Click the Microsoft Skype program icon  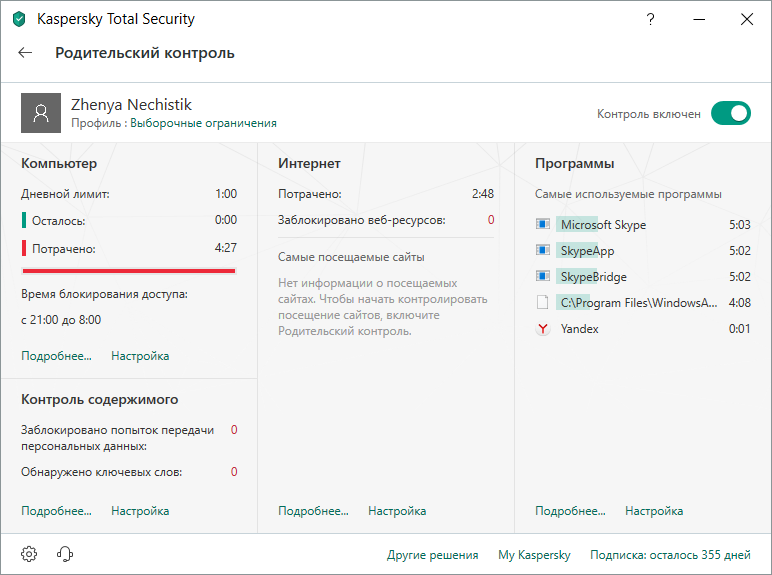tap(543, 225)
